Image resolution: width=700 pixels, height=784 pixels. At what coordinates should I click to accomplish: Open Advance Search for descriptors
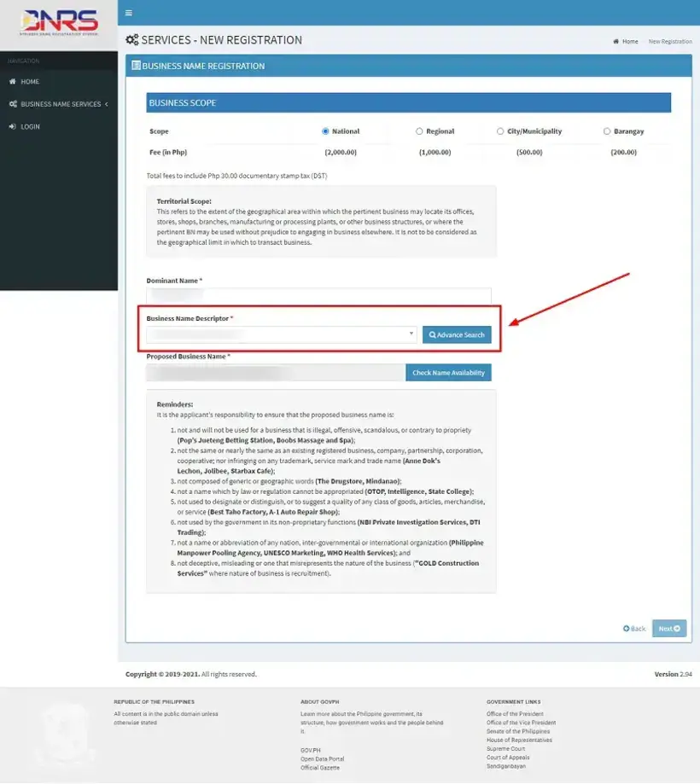point(457,334)
